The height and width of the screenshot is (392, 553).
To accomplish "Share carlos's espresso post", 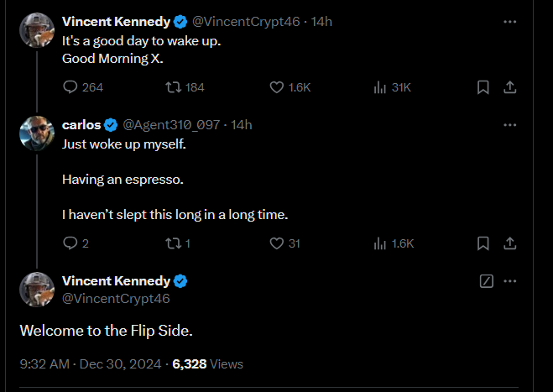I will tap(509, 243).
